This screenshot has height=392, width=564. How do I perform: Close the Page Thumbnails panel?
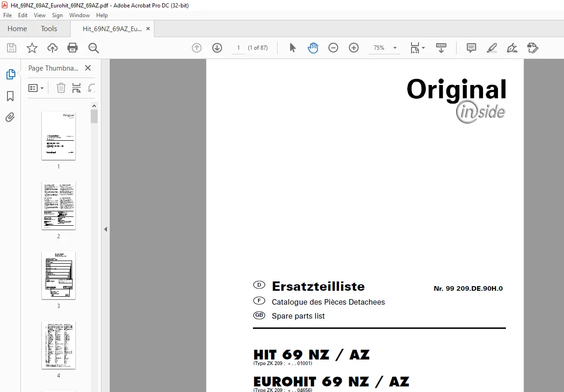(88, 68)
